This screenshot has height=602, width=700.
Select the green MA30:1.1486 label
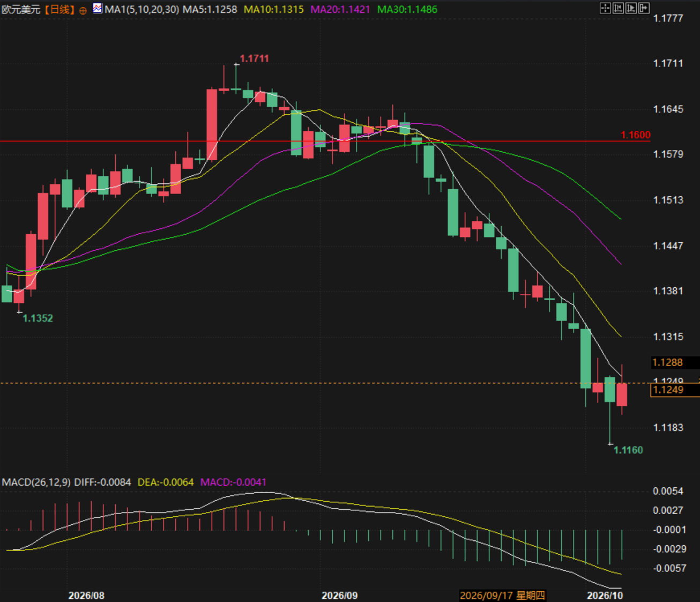(x=407, y=10)
